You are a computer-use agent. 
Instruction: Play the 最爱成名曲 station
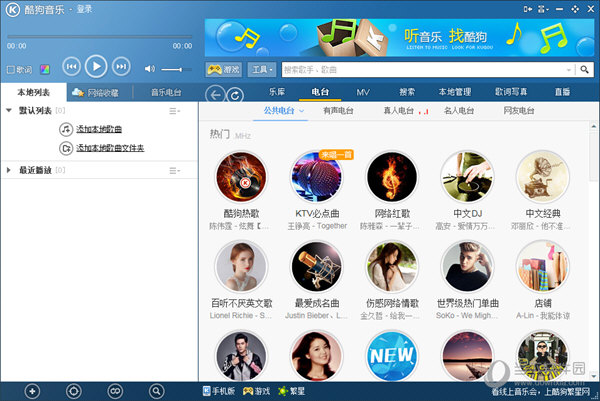(x=317, y=266)
